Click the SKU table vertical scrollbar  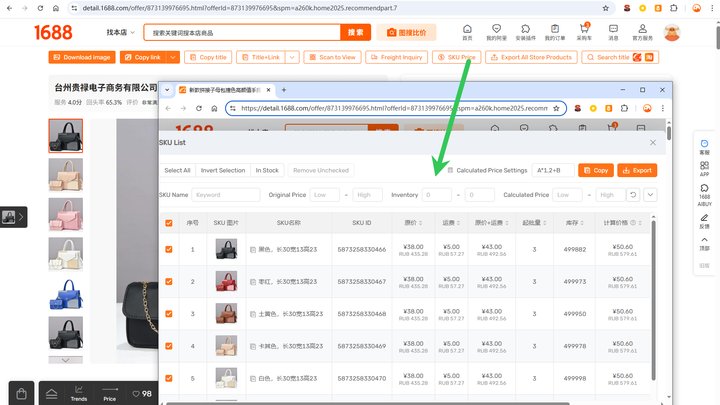click(653, 299)
